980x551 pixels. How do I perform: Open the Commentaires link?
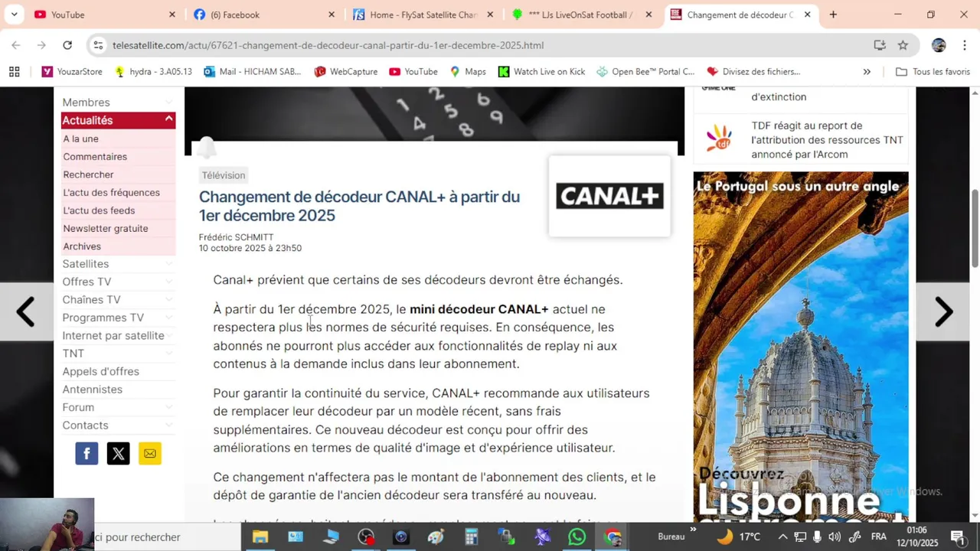(x=95, y=157)
